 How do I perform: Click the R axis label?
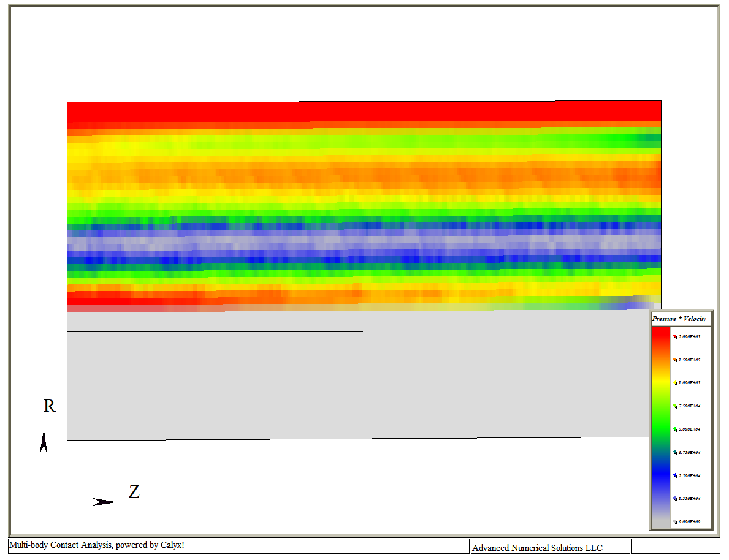click(49, 406)
